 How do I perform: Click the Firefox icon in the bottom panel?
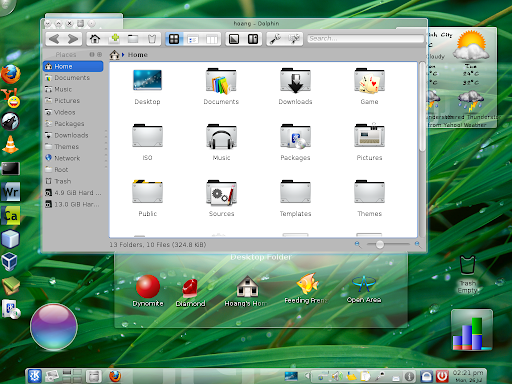115,376
